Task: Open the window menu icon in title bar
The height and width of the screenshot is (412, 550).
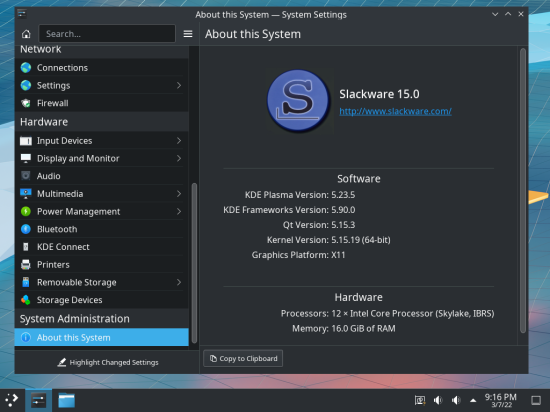Action: point(22,14)
